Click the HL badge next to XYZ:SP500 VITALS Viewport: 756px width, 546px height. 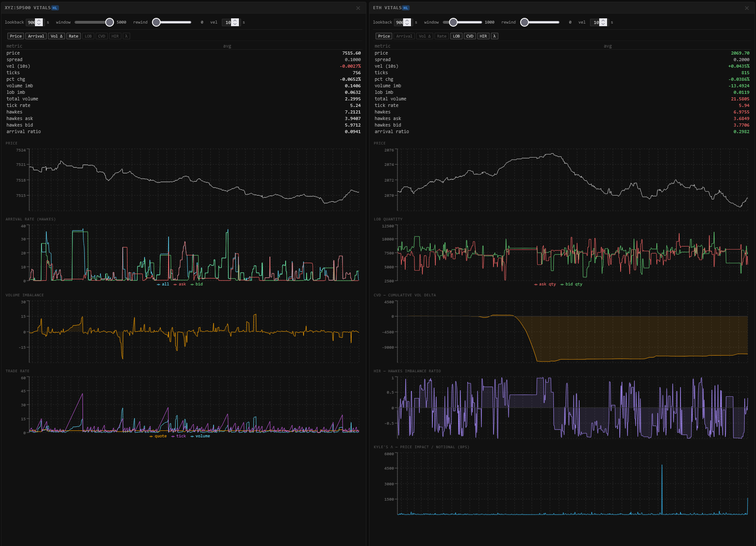point(55,8)
